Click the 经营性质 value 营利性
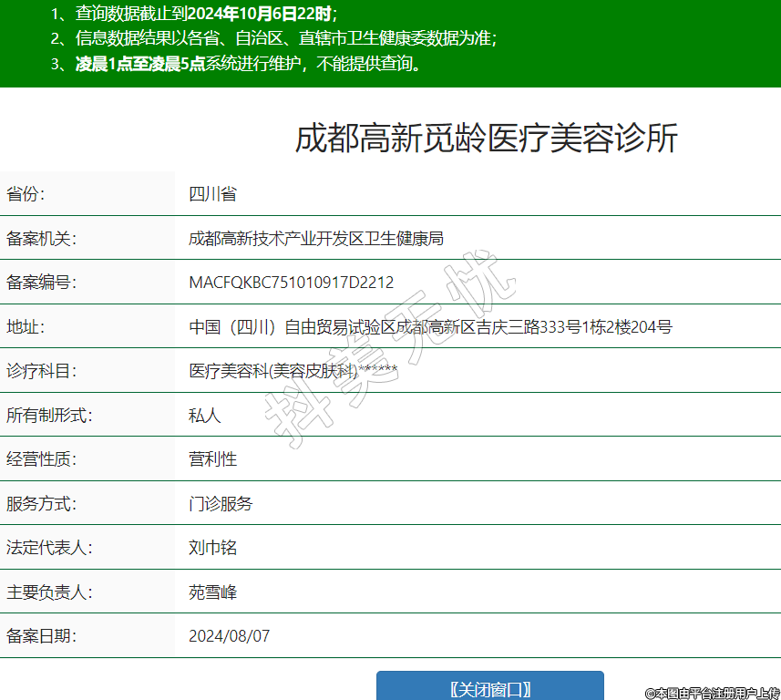781x700 pixels. pos(212,459)
